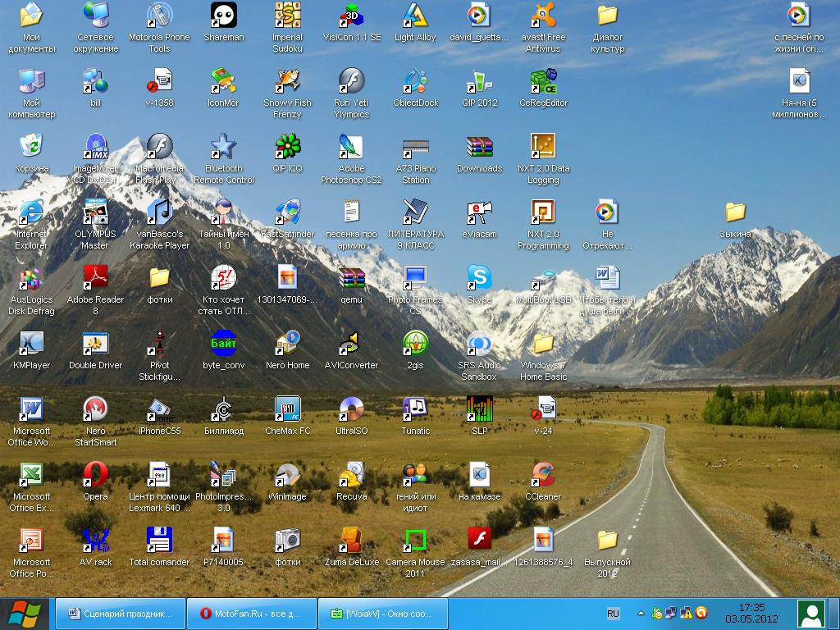Click the RU language indicator
The height and width of the screenshot is (630, 840).
tap(614, 614)
